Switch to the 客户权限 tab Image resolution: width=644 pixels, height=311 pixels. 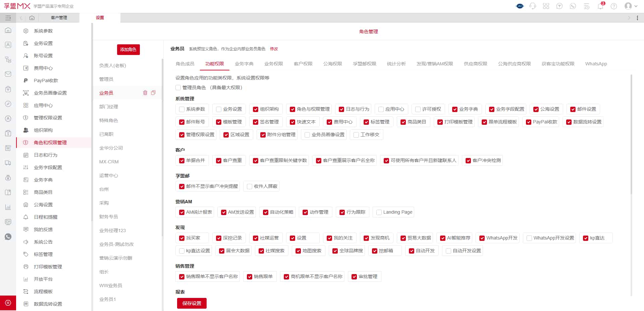tap(303, 64)
